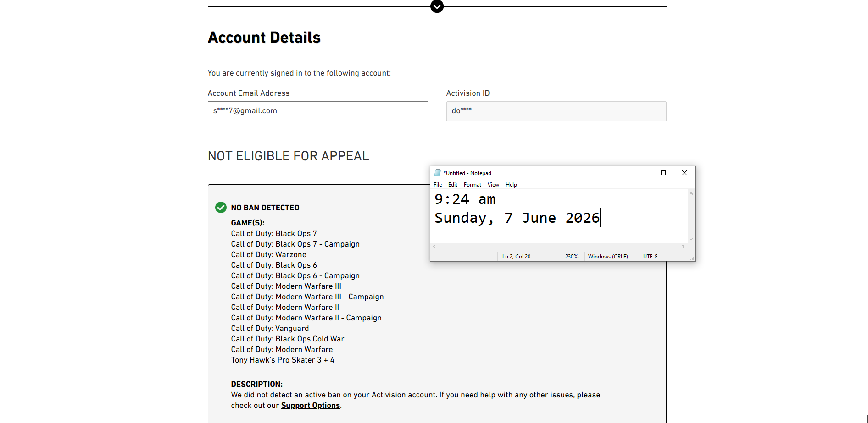868x423 pixels.
Task: Click the Notepad vertical scrollbar down arrow
Action: pos(691,239)
